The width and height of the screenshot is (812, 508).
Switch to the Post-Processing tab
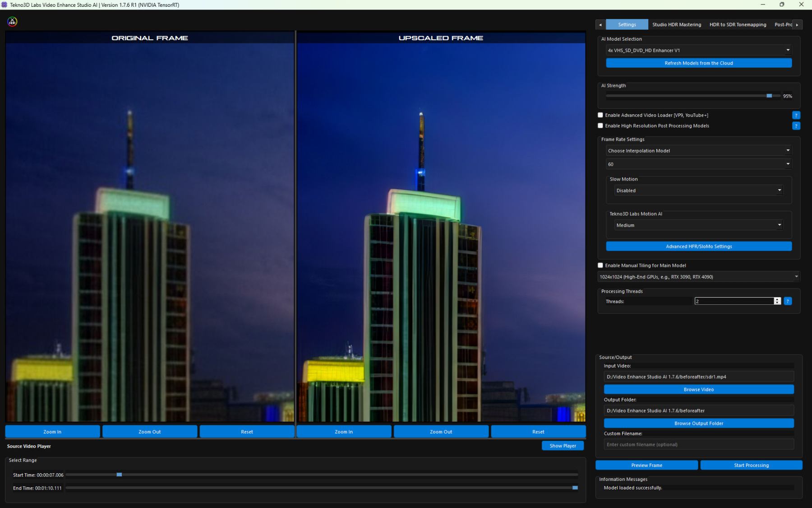point(783,24)
